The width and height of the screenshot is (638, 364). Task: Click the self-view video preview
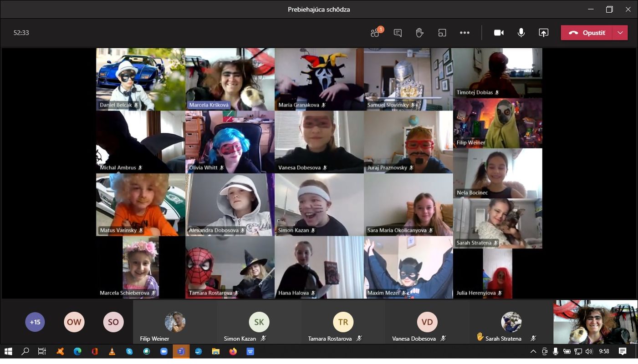[x=595, y=322]
